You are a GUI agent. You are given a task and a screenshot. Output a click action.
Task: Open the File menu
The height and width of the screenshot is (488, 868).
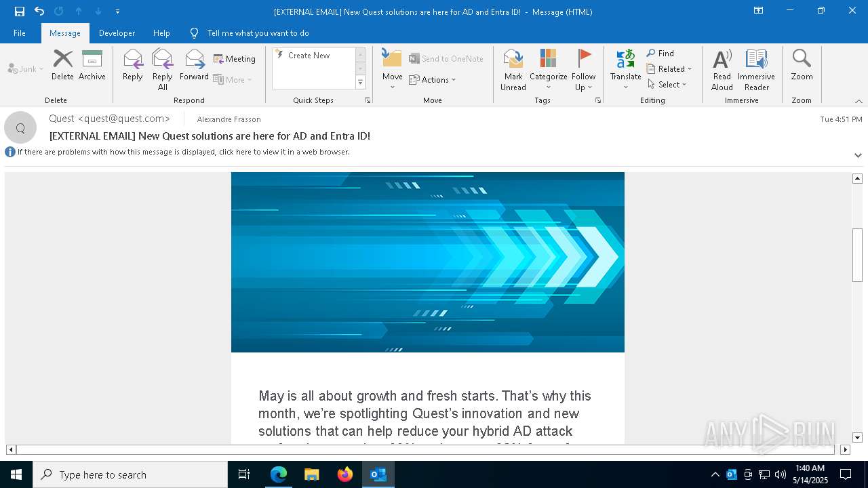20,33
